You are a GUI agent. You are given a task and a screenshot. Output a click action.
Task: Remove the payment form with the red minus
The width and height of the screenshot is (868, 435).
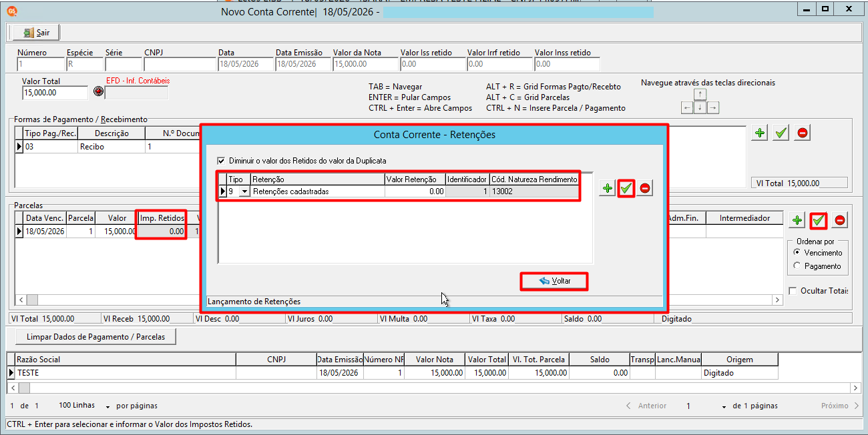[803, 133]
